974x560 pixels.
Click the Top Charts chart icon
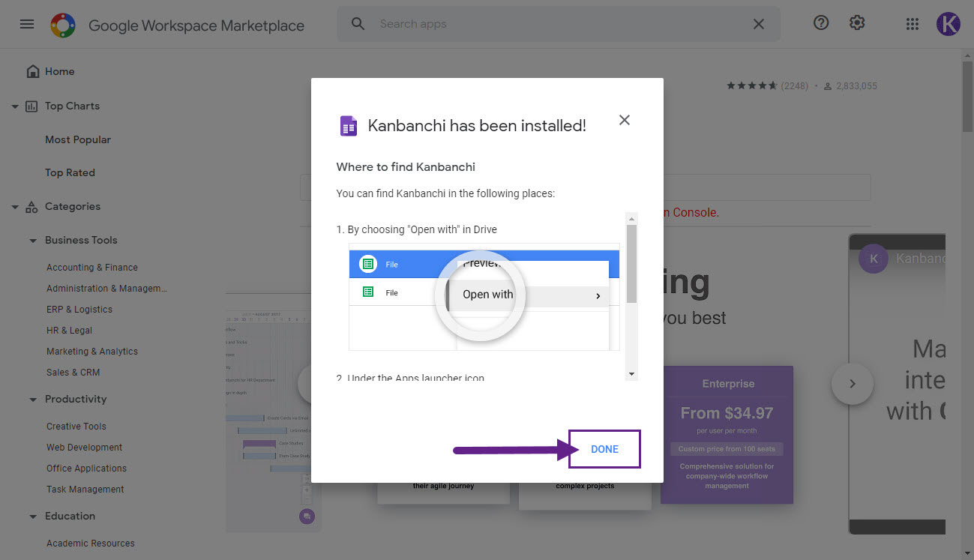[x=31, y=106]
